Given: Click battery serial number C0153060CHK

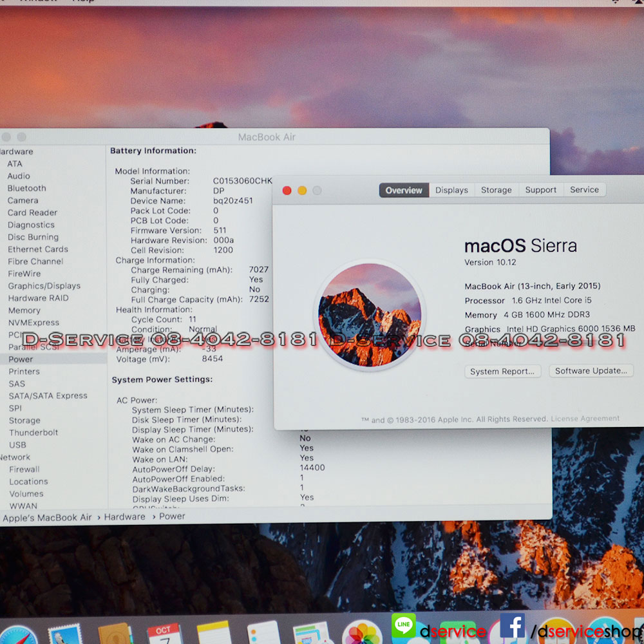Looking at the screenshot, I should coord(242,181).
